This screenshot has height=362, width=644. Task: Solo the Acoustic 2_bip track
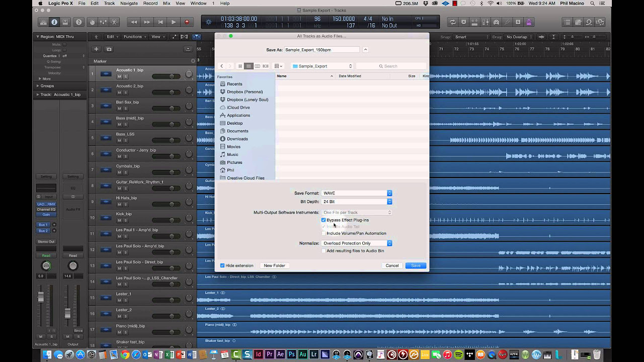[125, 93]
